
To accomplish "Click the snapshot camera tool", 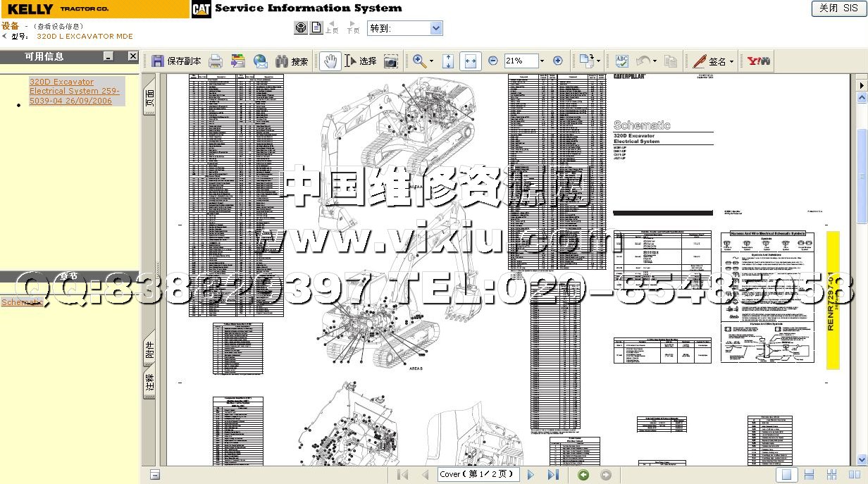I will point(390,61).
